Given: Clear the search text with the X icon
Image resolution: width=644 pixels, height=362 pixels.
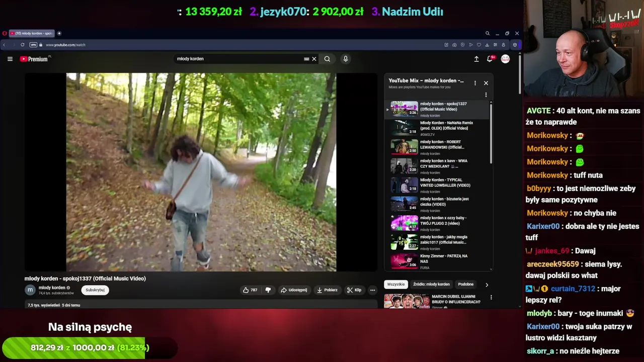Looking at the screenshot, I should pos(314,59).
